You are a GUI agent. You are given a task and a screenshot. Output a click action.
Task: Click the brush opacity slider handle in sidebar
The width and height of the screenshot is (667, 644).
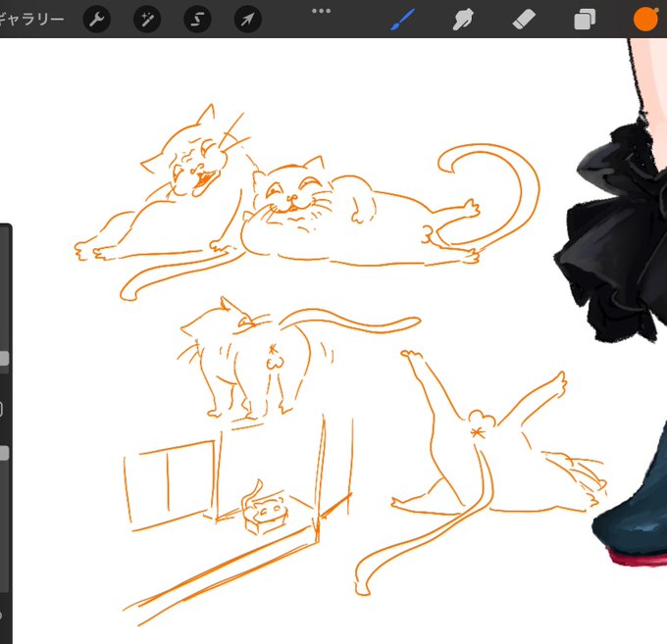tap(4, 453)
